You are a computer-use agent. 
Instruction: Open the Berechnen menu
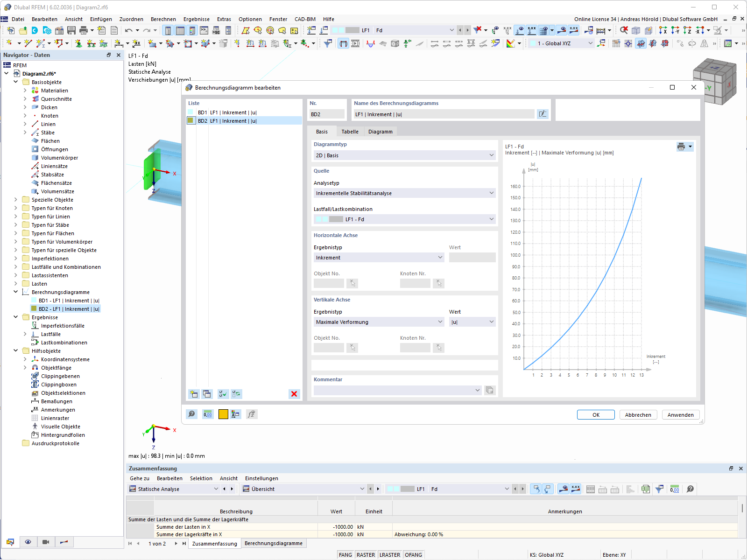[163, 19]
